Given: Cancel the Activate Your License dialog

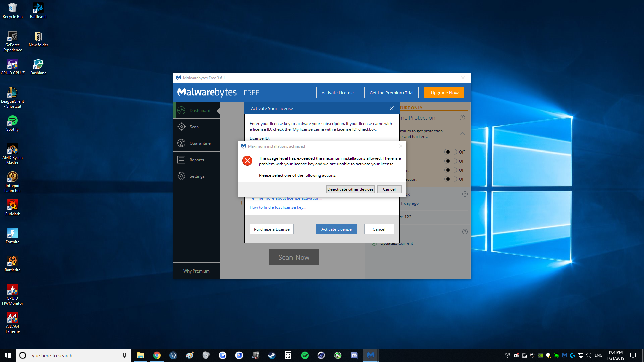Looking at the screenshot, I should tap(379, 229).
